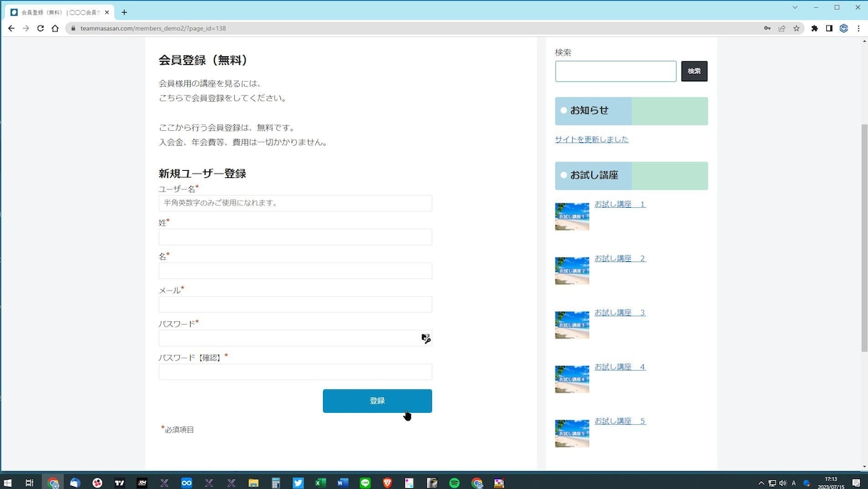This screenshot has width=868, height=489.
Task: Open the お試し講座 5 link
Action: point(620,421)
